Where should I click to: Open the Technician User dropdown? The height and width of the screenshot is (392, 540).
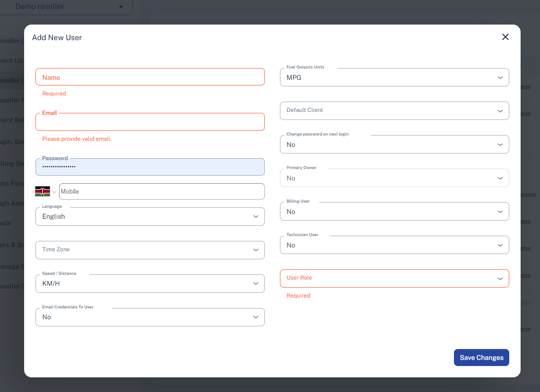click(x=394, y=245)
